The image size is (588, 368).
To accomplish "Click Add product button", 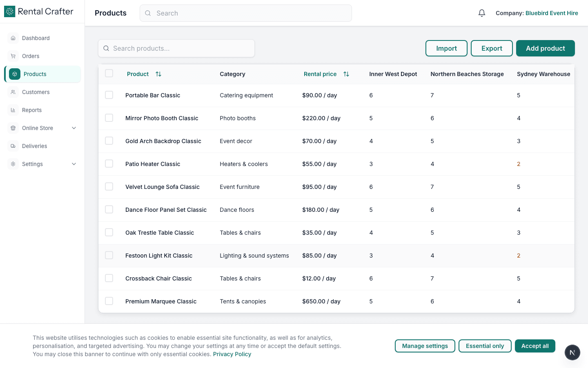I will [x=546, y=48].
